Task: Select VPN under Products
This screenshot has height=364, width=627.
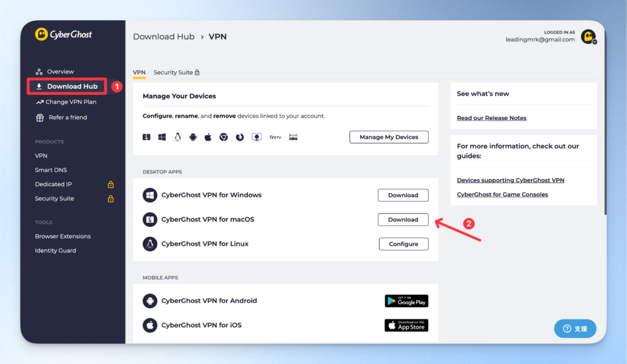Action: click(x=41, y=156)
